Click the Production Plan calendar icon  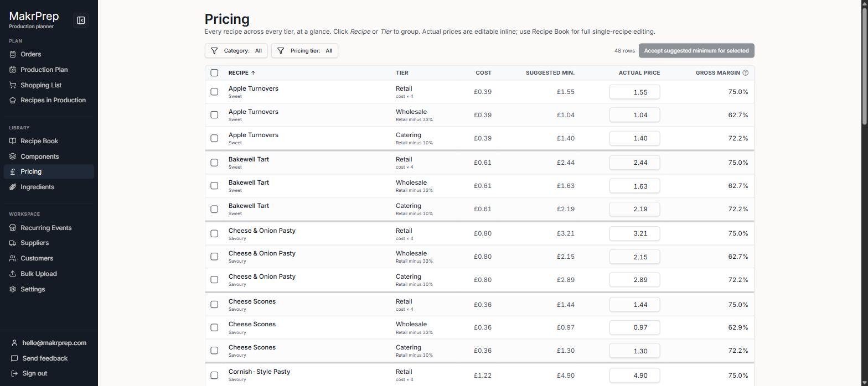pos(13,70)
